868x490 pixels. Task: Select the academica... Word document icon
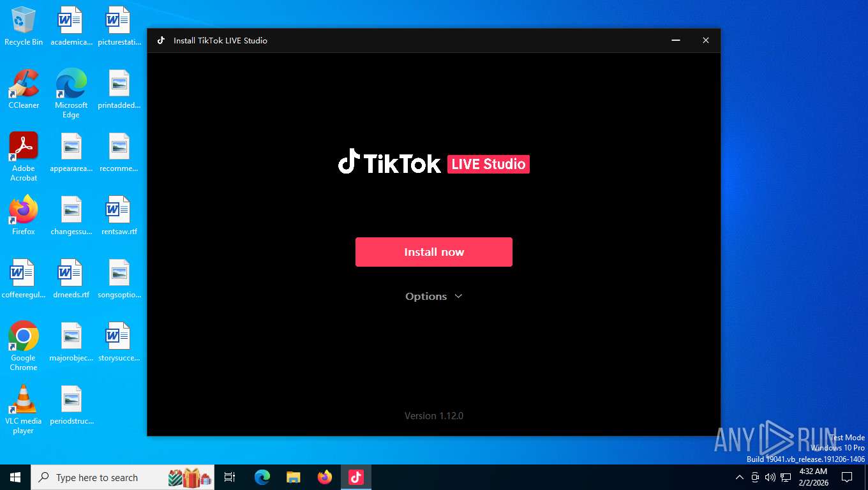click(x=71, y=26)
